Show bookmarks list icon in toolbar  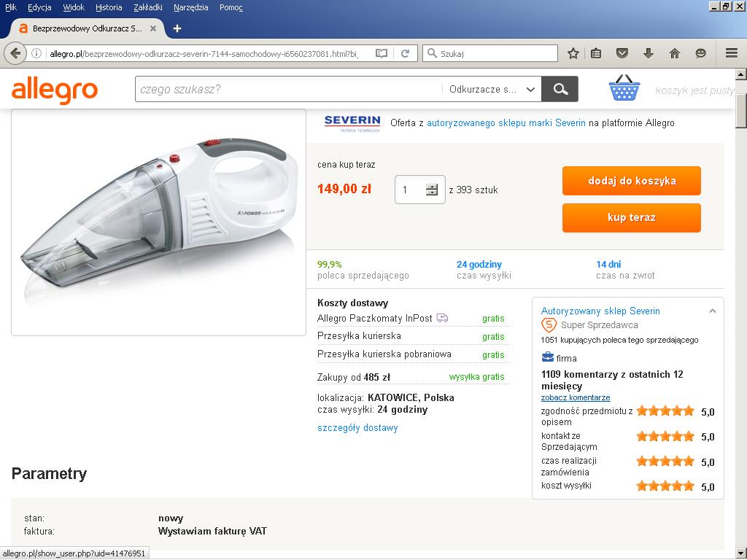click(596, 53)
